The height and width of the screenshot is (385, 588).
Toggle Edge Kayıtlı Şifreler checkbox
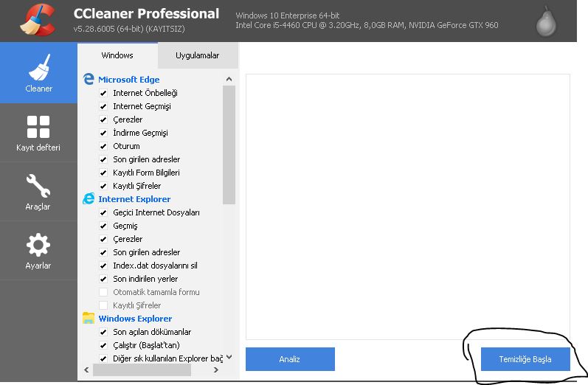pyautogui.click(x=103, y=186)
